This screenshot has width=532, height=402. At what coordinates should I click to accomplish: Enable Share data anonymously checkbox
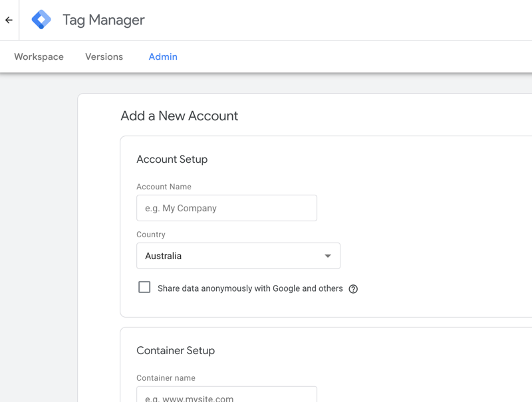[144, 287]
